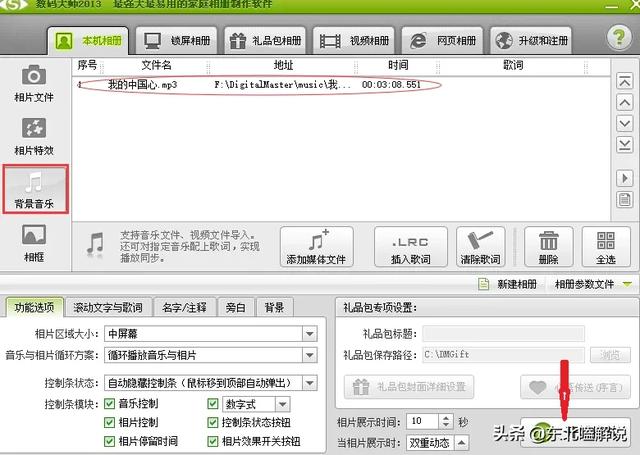
Task: Toggle the checkbox beside 数字式 dropdown
Action: click(x=213, y=404)
